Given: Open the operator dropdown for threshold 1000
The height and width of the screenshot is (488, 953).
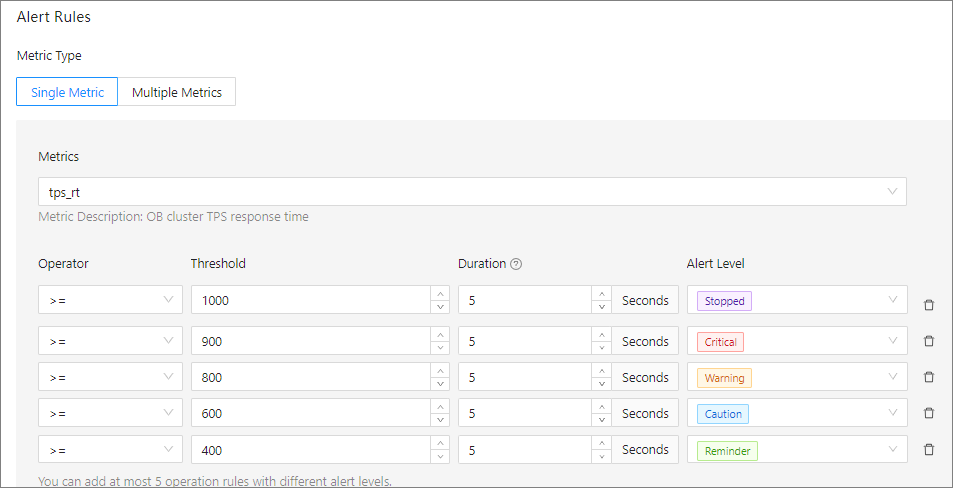Looking at the screenshot, I should click(x=110, y=300).
